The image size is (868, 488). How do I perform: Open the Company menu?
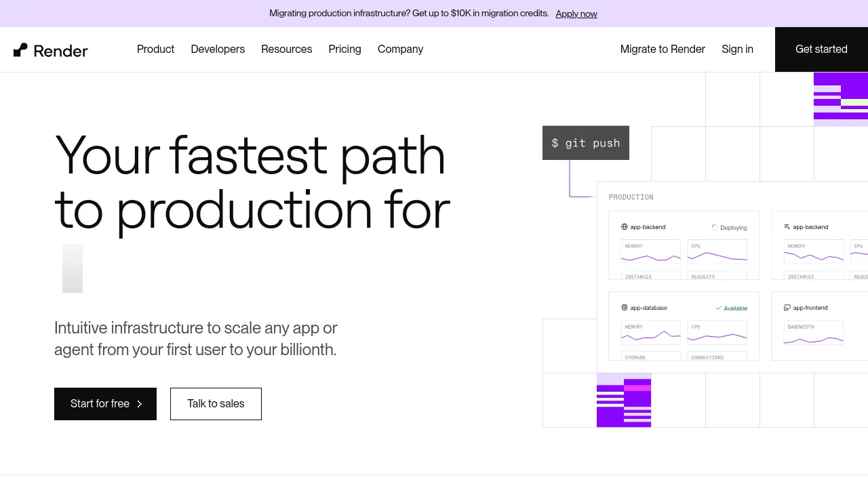point(400,49)
